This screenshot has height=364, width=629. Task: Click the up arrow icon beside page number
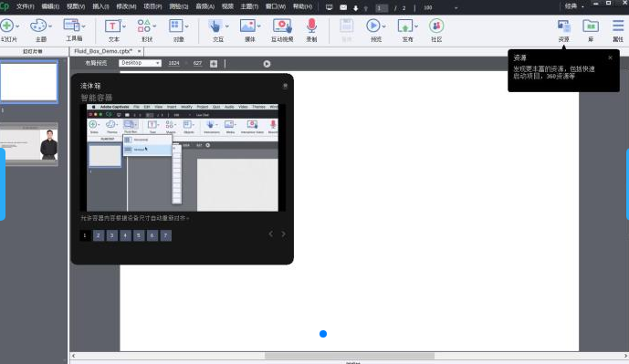pos(365,8)
